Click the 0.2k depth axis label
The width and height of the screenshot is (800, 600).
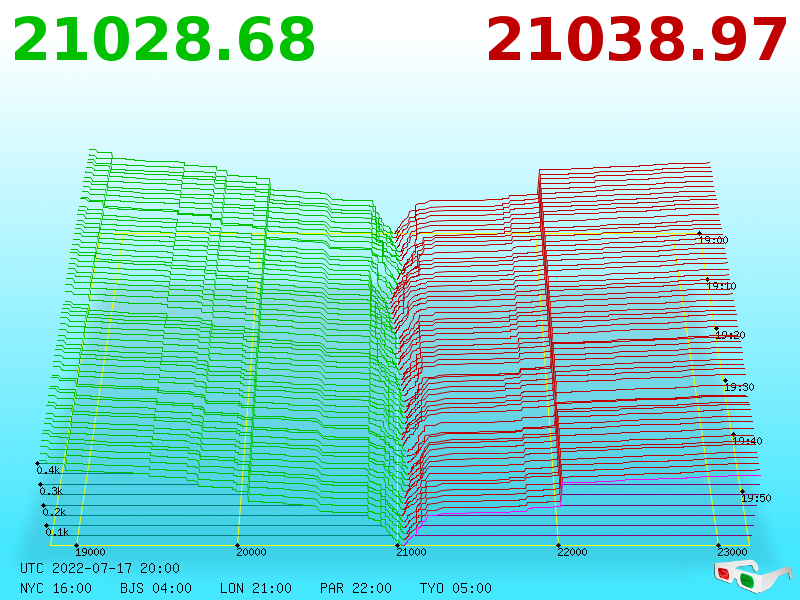[x=54, y=512]
